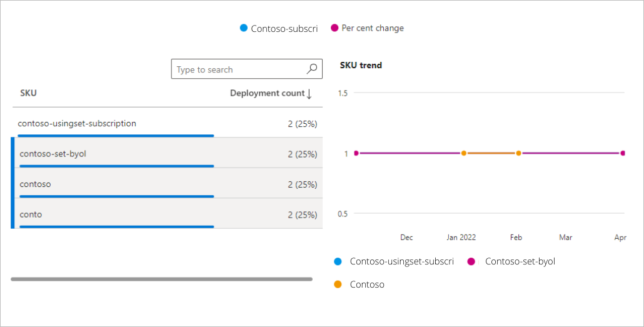The image size is (644, 327).
Task: Toggle Contoso-usingset-subscri legend marker below chart
Action: [338, 261]
